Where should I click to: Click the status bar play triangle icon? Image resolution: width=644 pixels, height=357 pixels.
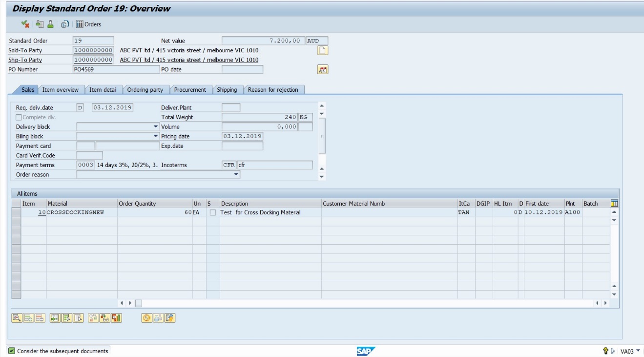[613, 351]
